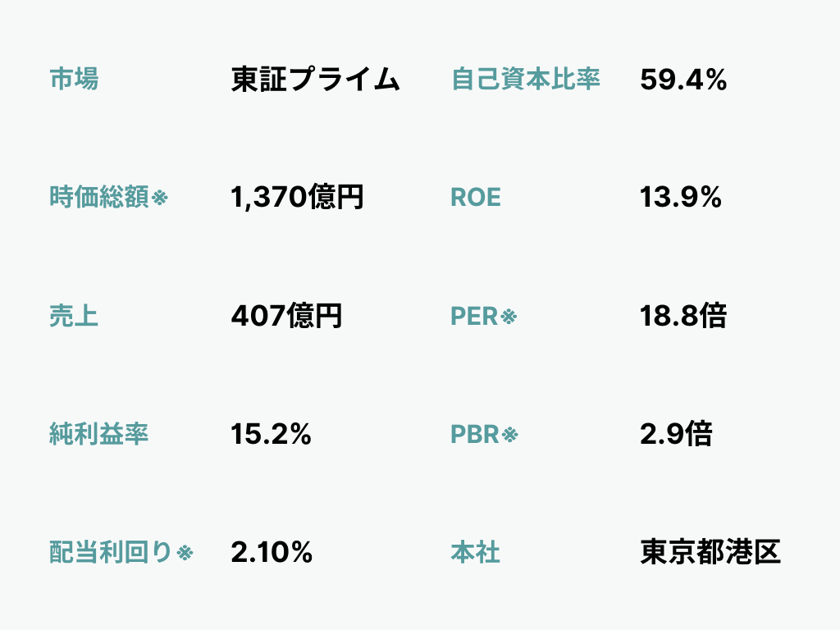Click the ※ note icon beside PER
Viewport: 840px width, 630px height.
pyautogui.click(x=509, y=317)
